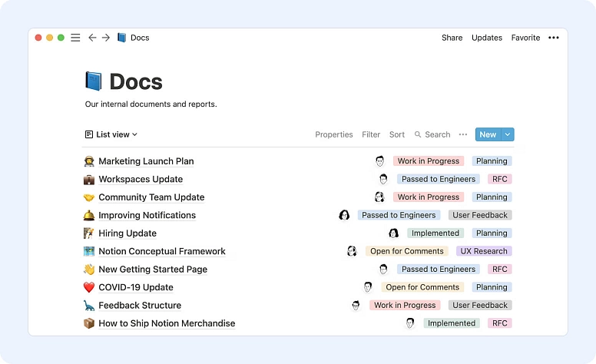Click the UX Research purple tag
Viewport: 596px width, 364px height.
484,251
